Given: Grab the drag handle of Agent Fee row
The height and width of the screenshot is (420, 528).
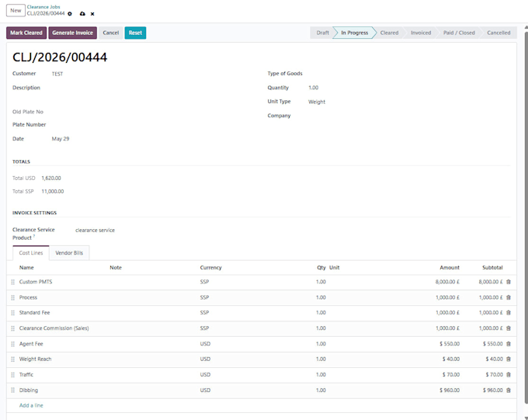Looking at the screenshot, I should [x=12, y=344].
